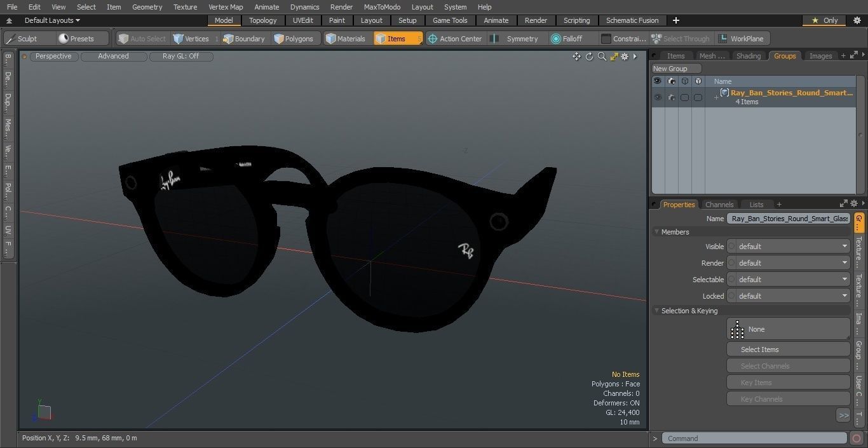
Task: Click the viewport pan (move) icon
Action: pos(576,57)
